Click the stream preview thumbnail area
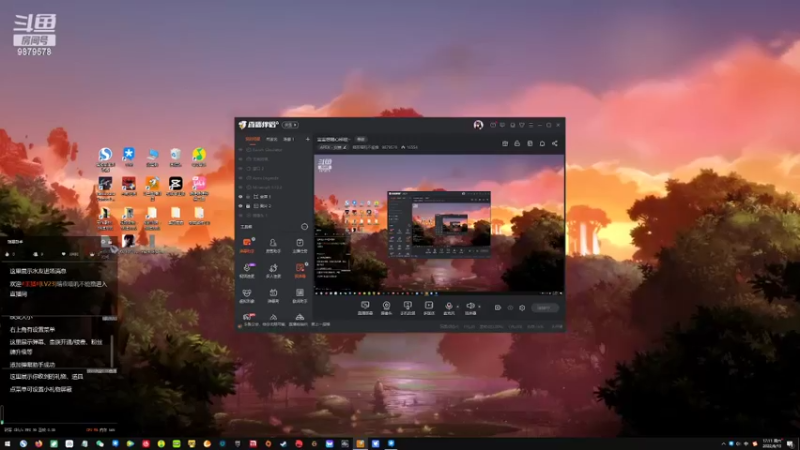The width and height of the screenshot is (800, 450). (439, 225)
